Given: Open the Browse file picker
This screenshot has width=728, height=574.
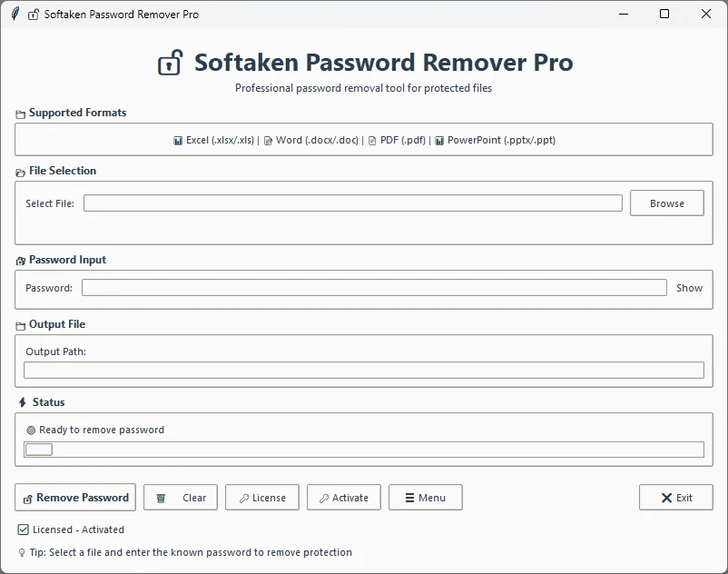Looking at the screenshot, I should point(667,203).
